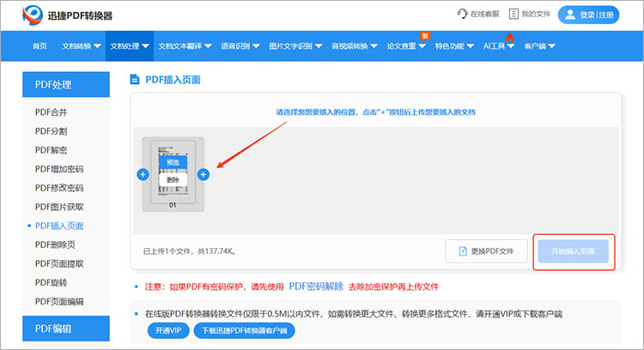Image resolution: width=644 pixels, height=350 pixels.
Task: Select PDF图片获取 in sidebar
Action: point(59,207)
